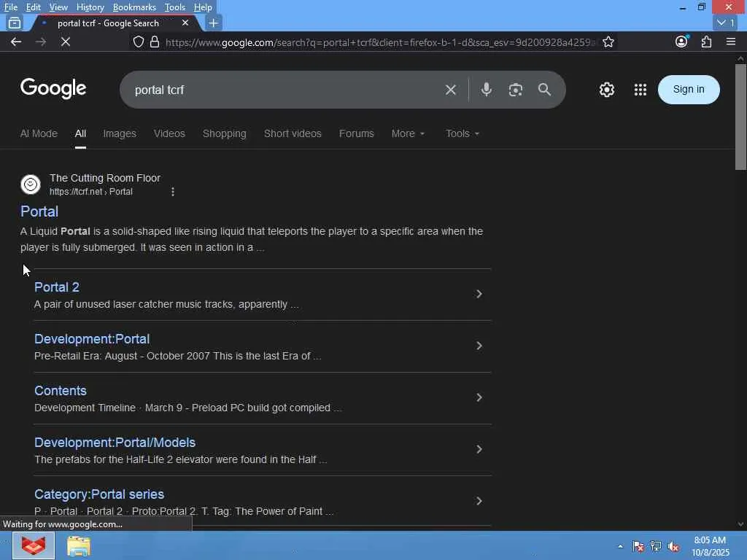Open the Development:Portal sitelink
Image resolution: width=747 pixels, height=560 pixels.
pyautogui.click(x=92, y=339)
